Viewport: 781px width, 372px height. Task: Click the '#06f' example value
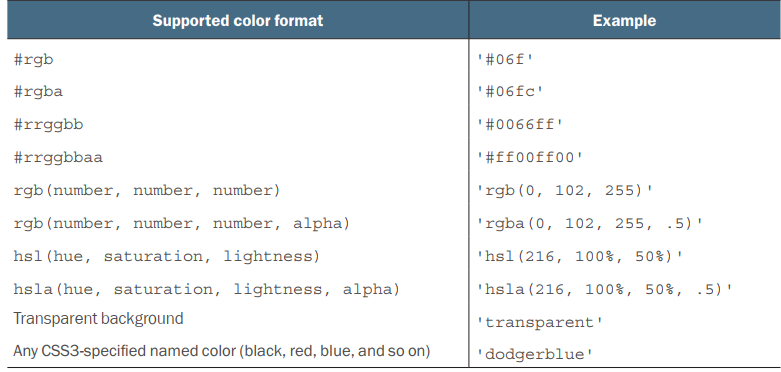pos(505,60)
